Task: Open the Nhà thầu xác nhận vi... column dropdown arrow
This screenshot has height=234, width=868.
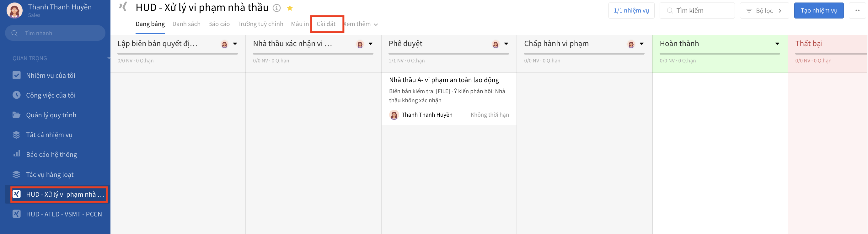Action: click(x=371, y=44)
